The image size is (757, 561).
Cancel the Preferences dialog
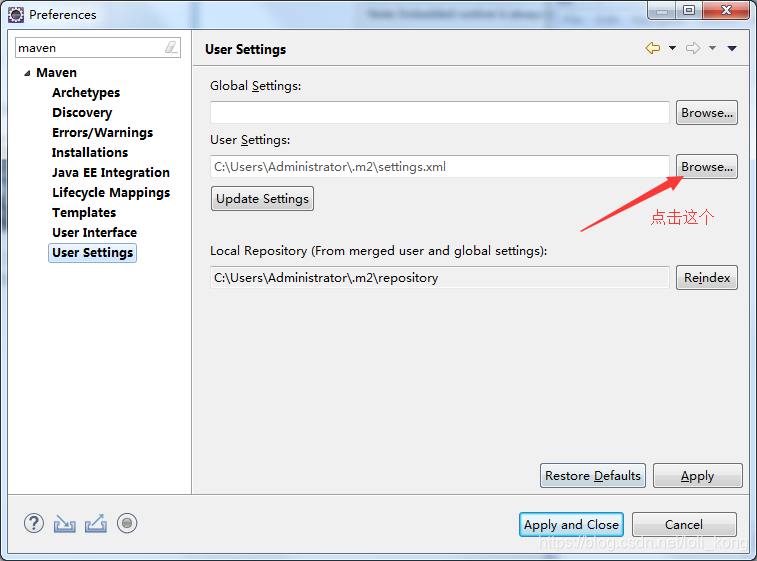[x=684, y=524]
